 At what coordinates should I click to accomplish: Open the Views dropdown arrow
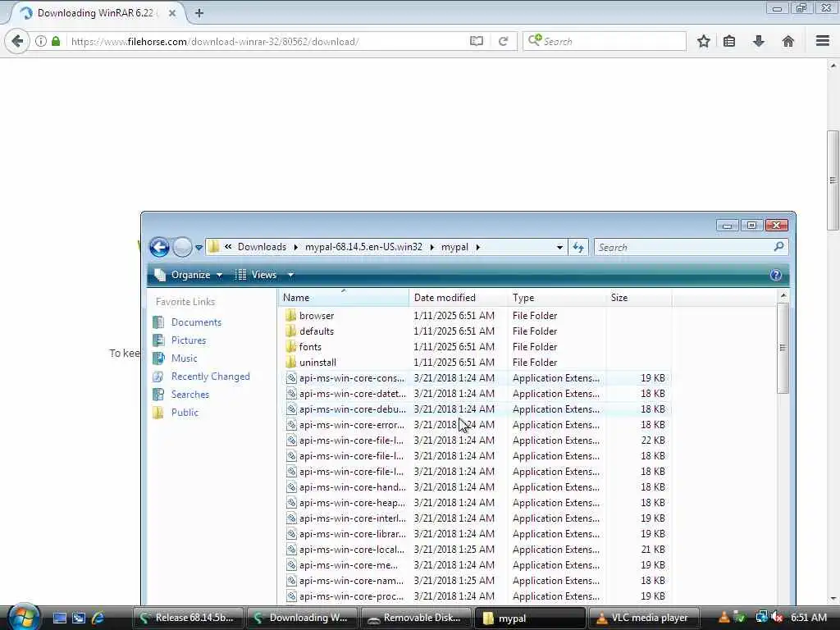[290, 275]
